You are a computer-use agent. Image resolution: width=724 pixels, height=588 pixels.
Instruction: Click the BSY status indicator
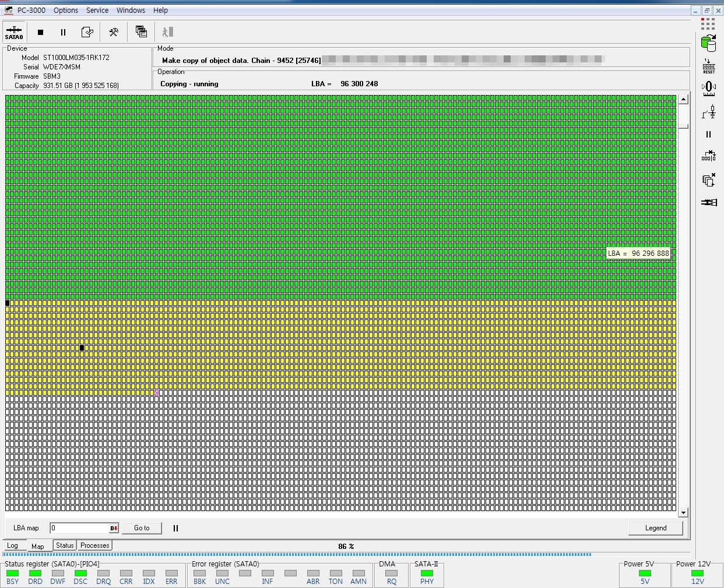tap(12, 573)
